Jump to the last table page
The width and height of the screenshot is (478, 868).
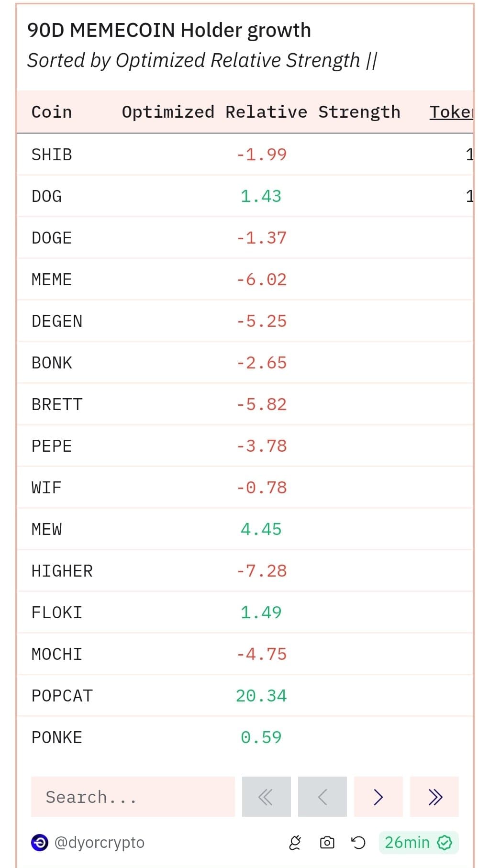(434, 797)
